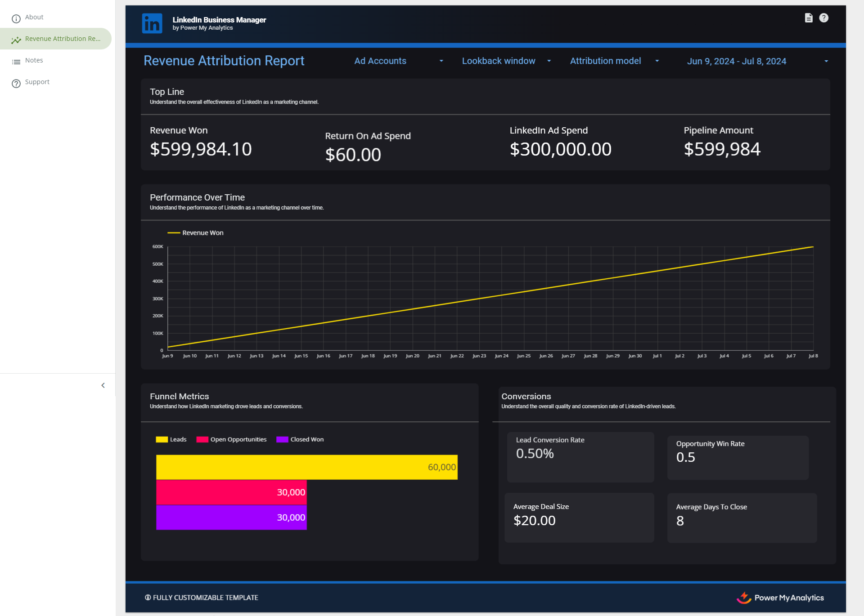Click the Performance Over Time heading
Viewport: 864px width, 616px height.
(x=197, y=197)
